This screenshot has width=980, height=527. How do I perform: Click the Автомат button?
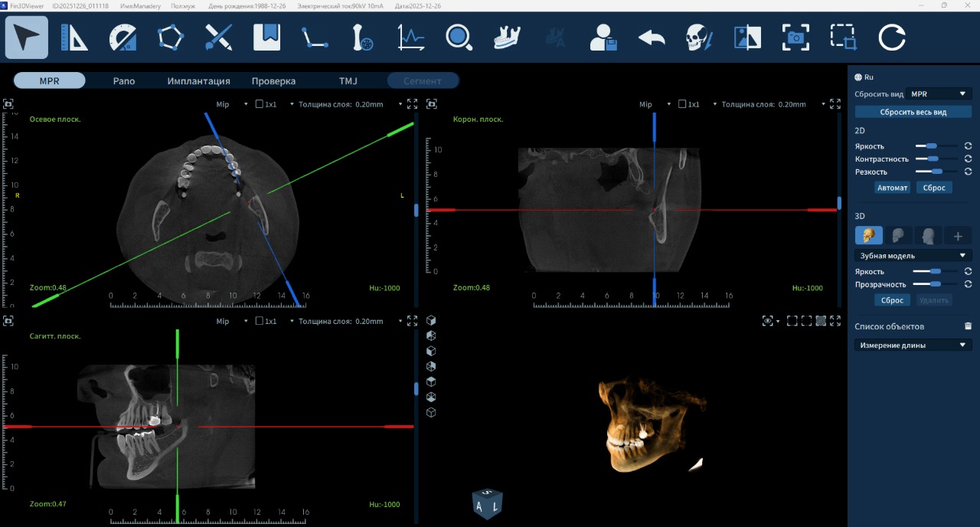click(893, 187)
